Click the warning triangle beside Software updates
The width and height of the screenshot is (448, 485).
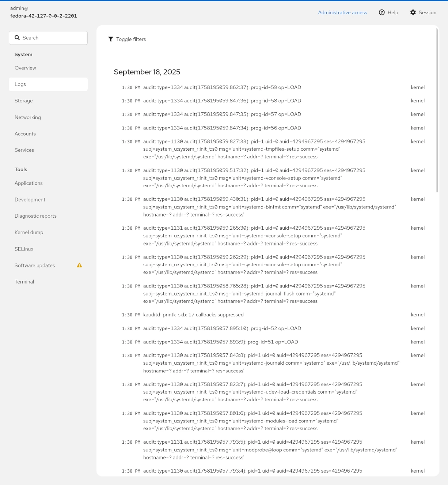tap(79, 265)
